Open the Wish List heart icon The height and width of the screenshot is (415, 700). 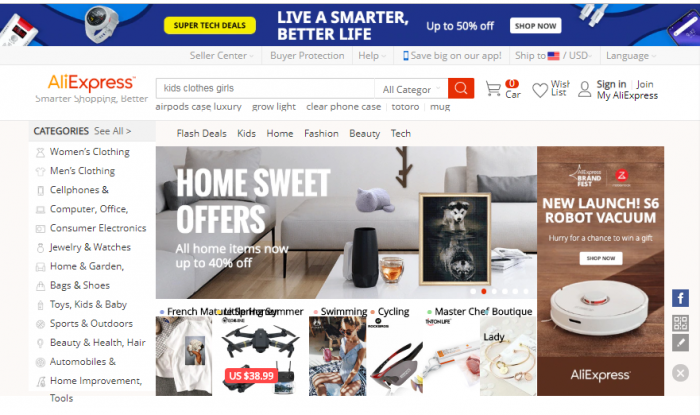click(x=540, y=90)
